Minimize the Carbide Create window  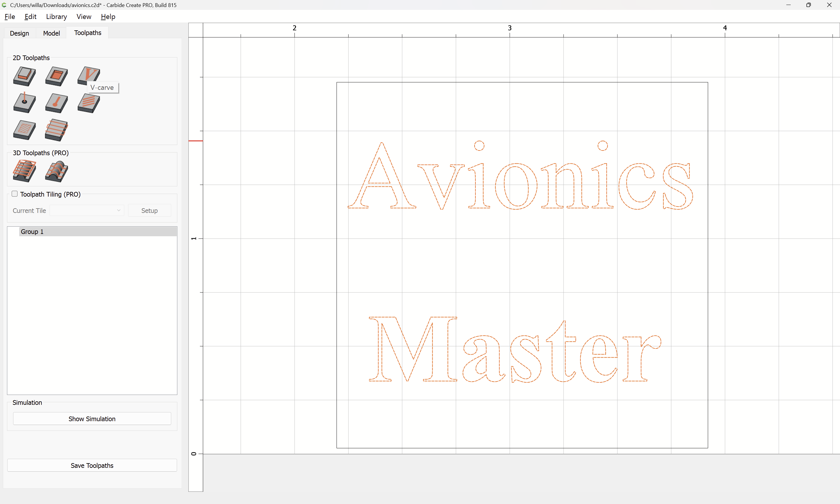coord(788,5)
